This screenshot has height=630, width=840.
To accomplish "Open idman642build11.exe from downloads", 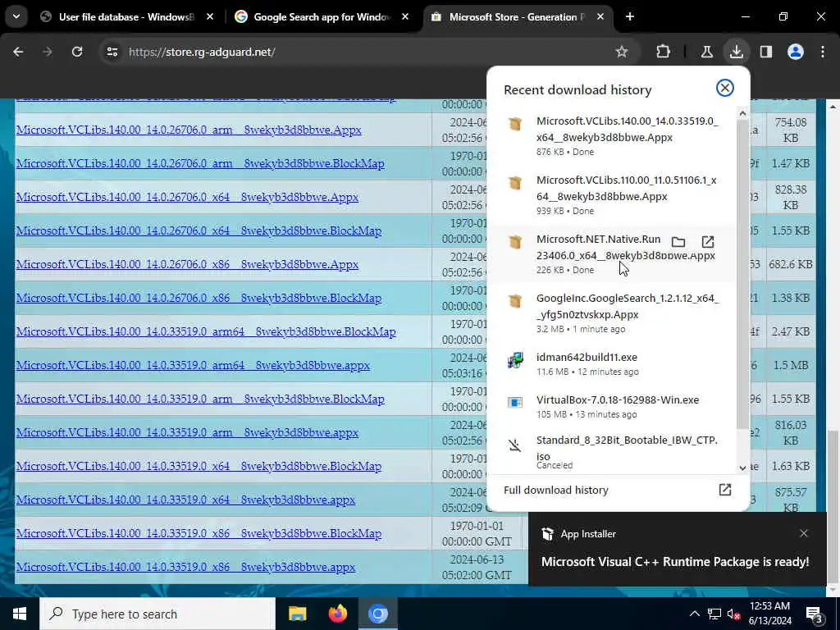I will point(614,363).
